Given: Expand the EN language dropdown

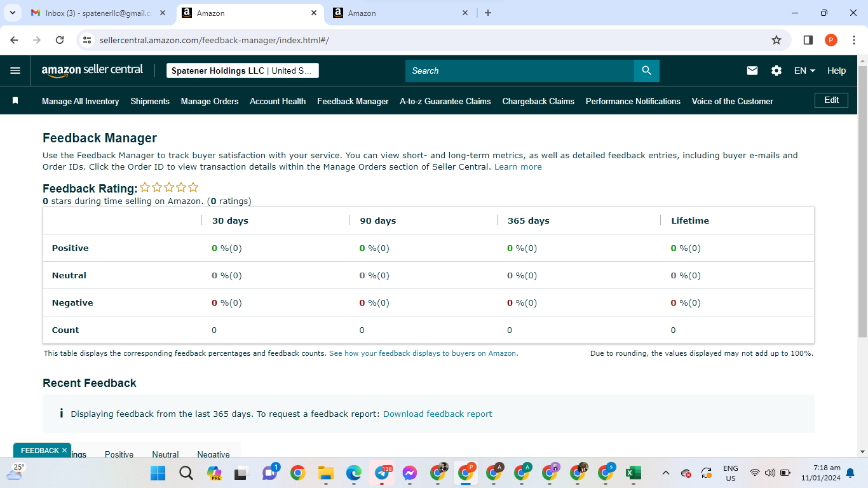Looking at the screenshot, I should (804, 71).
